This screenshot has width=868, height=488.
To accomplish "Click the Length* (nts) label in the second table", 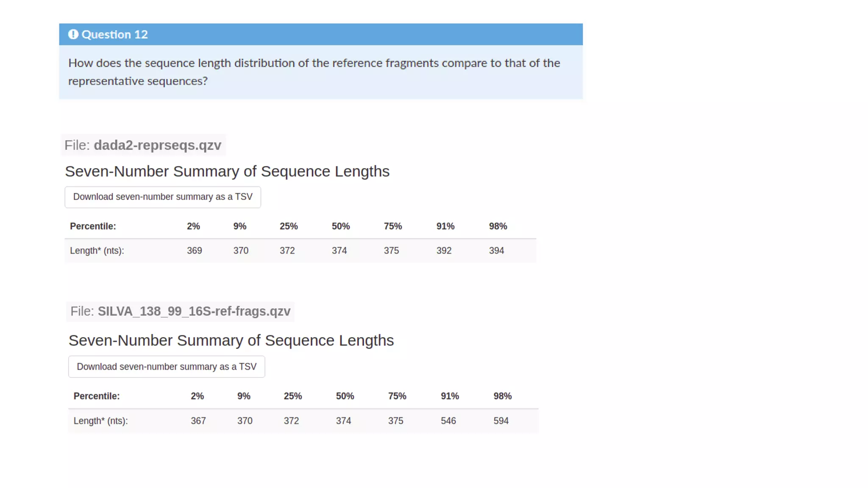I will (x=100, y=421).
